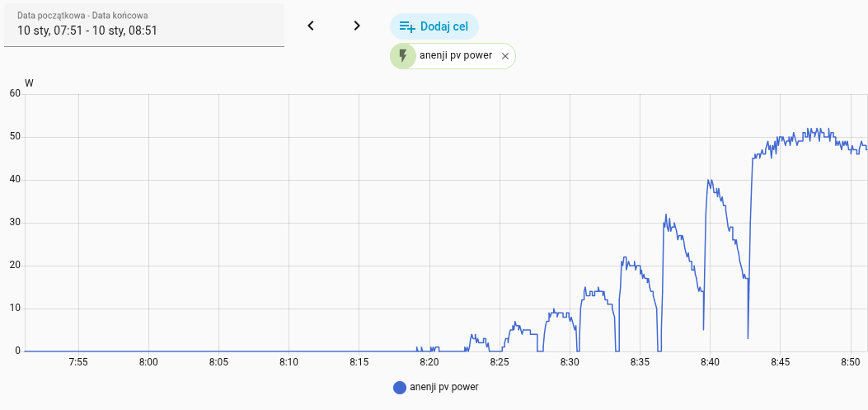Click the Dodaj cel list-plus icon
The width and height of the screenshot is (868, 410).
407,26
